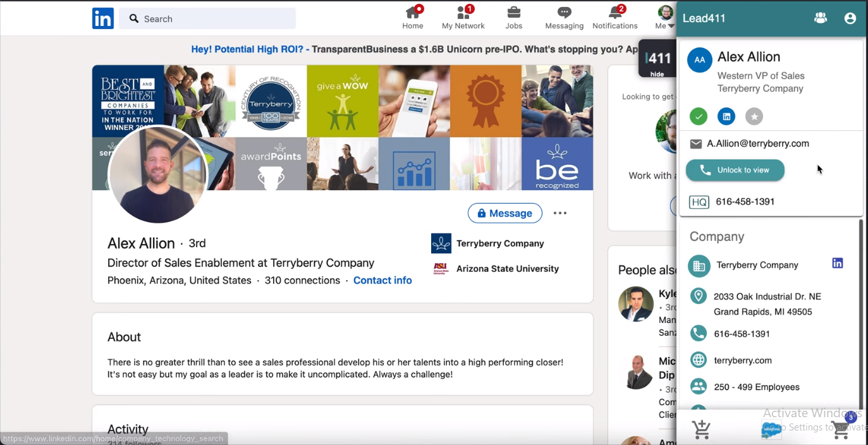Open terryberry.com website link
Image resolution: width=868 pixels, height=445 pixels.
(x=743, y=360)
